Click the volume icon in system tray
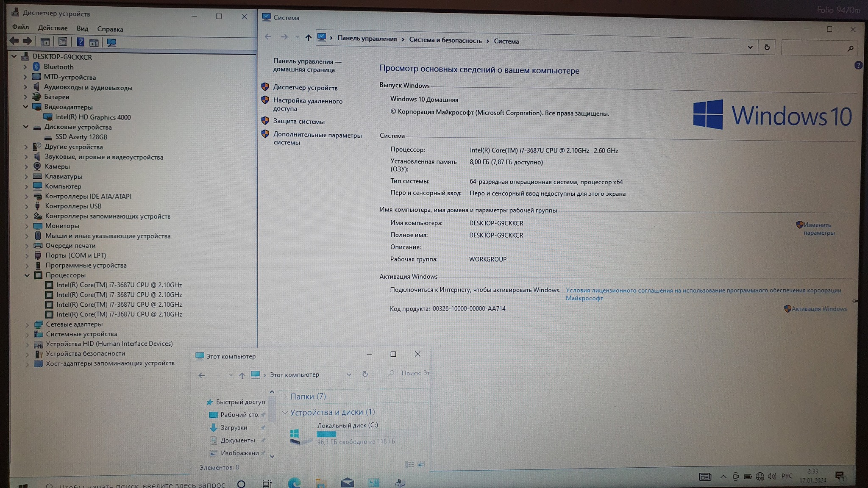The image size is (868, 488). click(772, 477)
